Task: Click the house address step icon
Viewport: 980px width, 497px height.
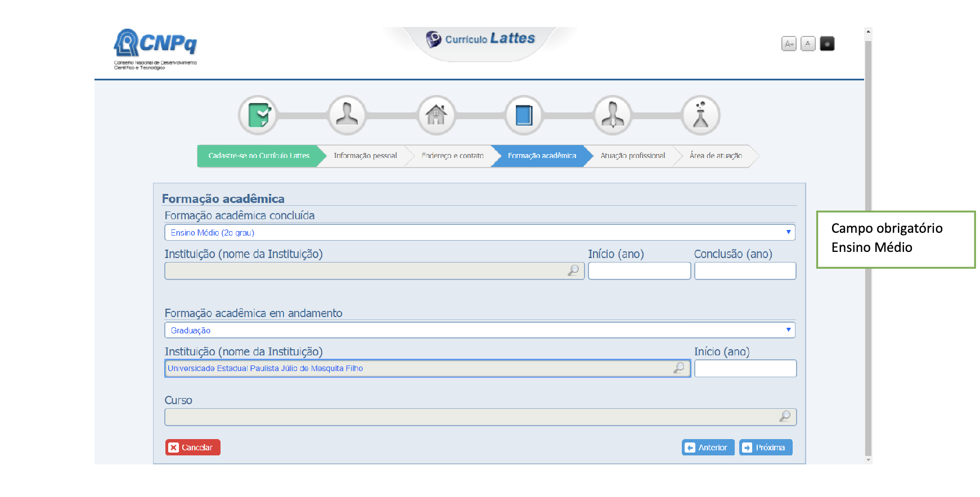Action: click(x=436, y=115)
